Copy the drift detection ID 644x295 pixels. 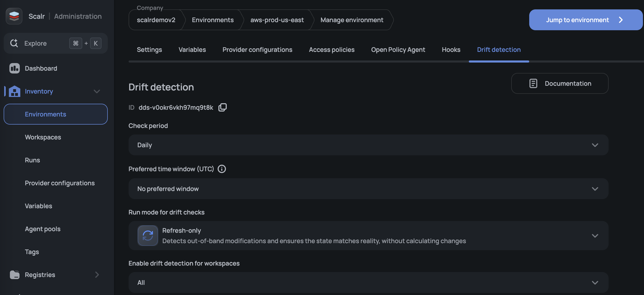223,107
